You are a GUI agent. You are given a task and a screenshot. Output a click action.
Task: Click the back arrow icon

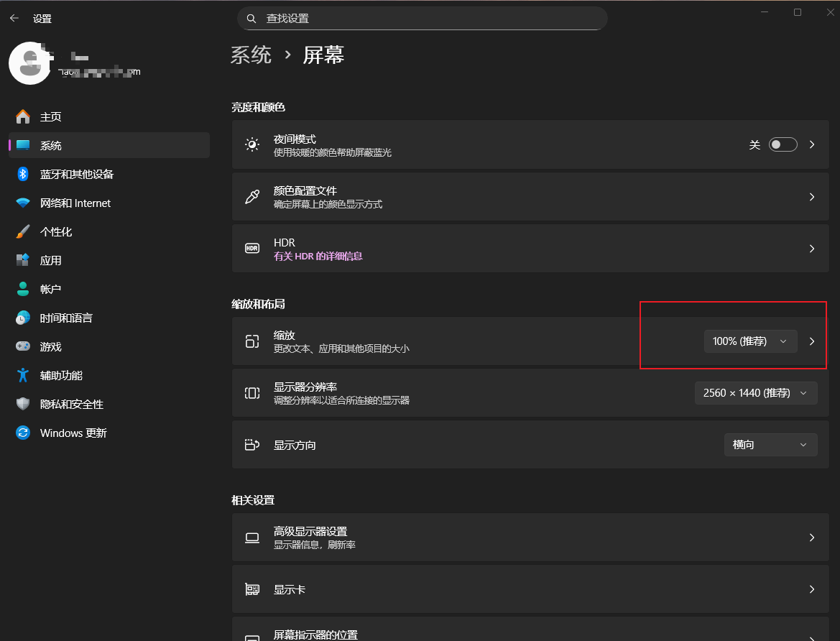pyautogui.click(x=14, y=18)
